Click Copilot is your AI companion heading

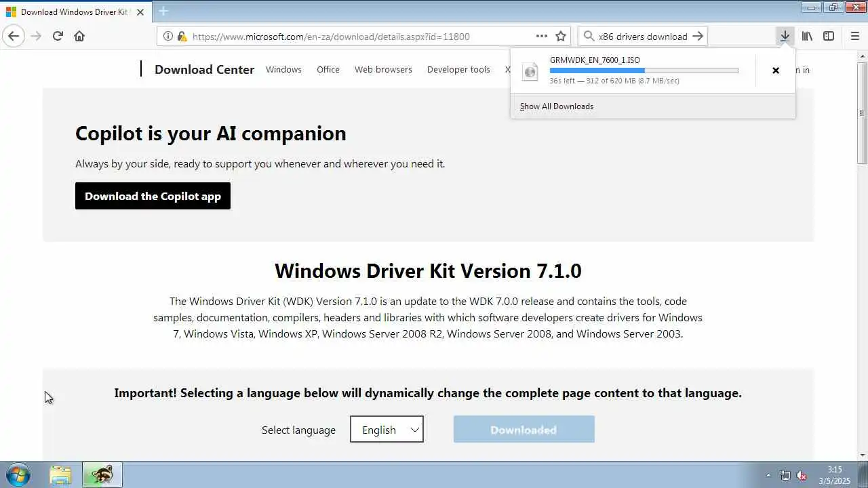[211, 134]
